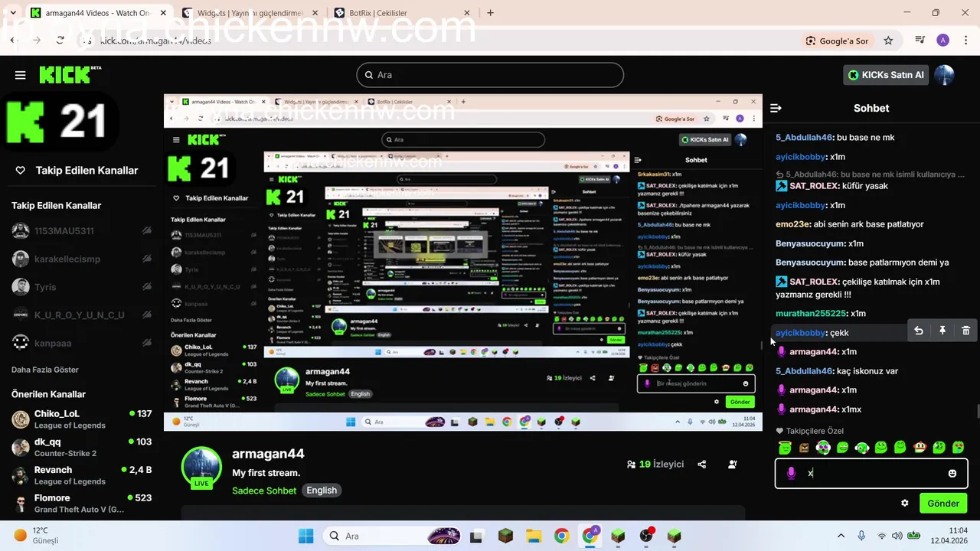Collapse the Sohbet chat panel
980x551 pixels.
tap(776, 108)
